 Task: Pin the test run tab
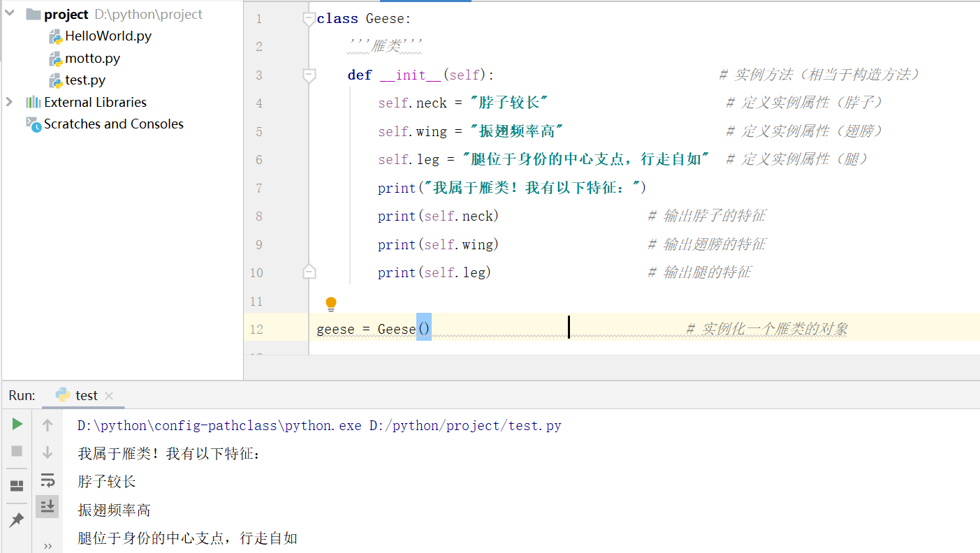17,520
